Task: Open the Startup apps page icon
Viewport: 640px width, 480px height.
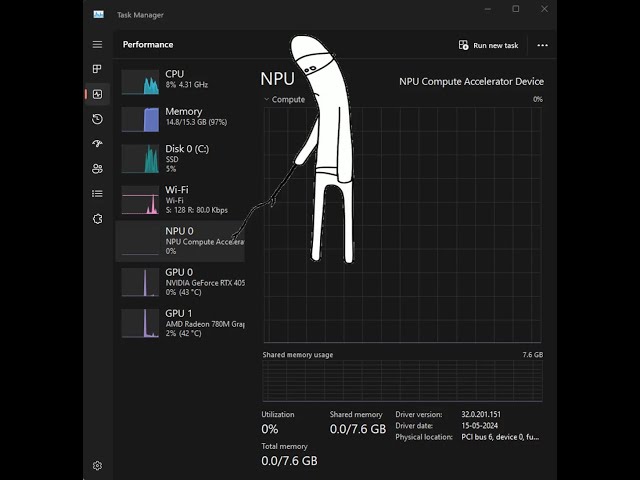Action: (x=97, y=144)
